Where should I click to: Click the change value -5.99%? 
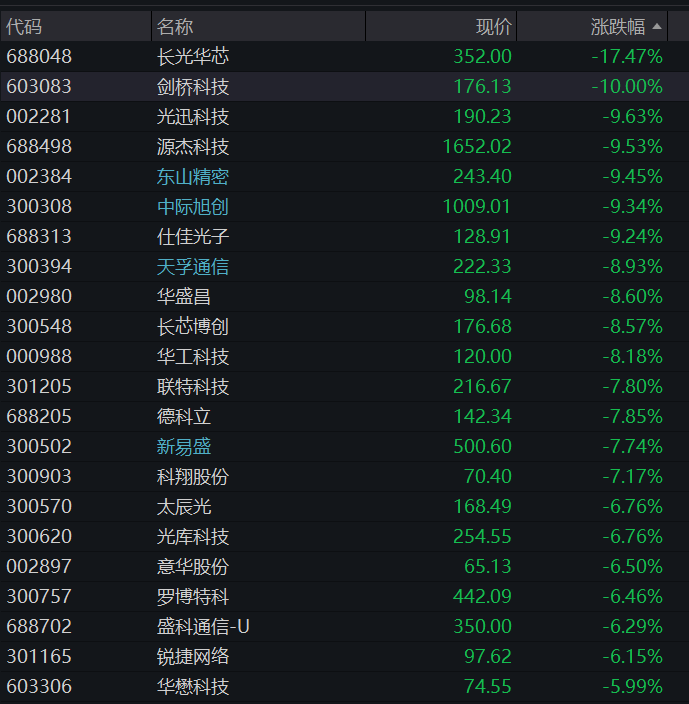pos(632,686)
